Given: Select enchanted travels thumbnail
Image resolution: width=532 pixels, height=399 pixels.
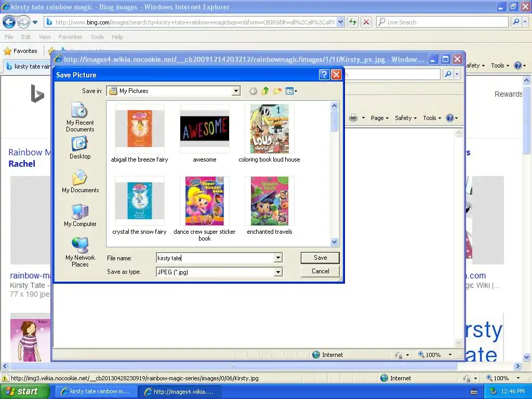Looking at the screenshot, I should click(x=270, y=201).
